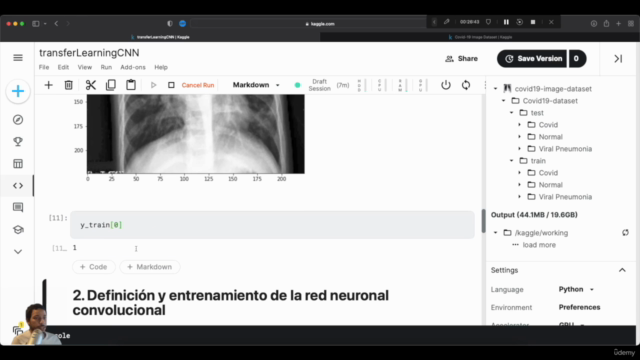Open the Run menu
Viewport: 640px width, 360px height.
click(x=106, y=67)
